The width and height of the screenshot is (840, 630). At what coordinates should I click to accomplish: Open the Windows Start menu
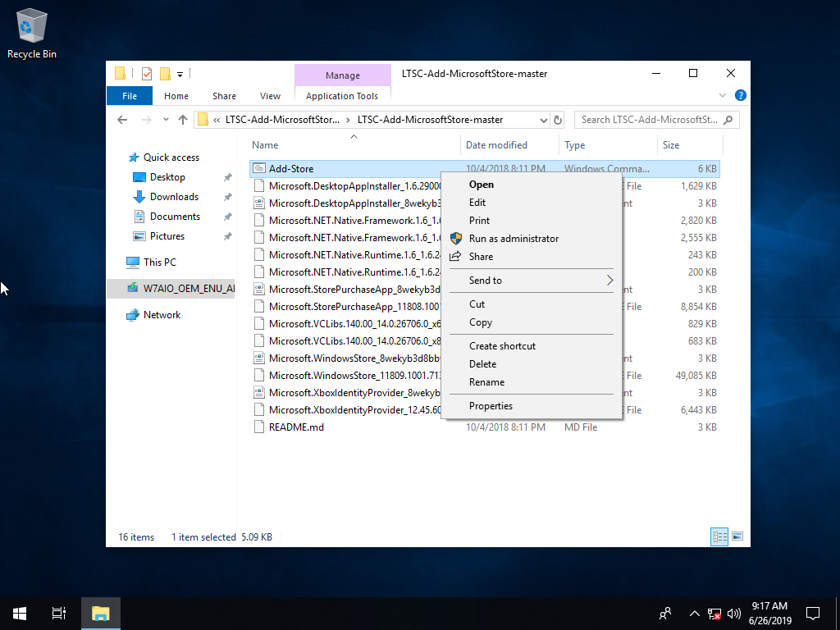(x=20, y=614)
